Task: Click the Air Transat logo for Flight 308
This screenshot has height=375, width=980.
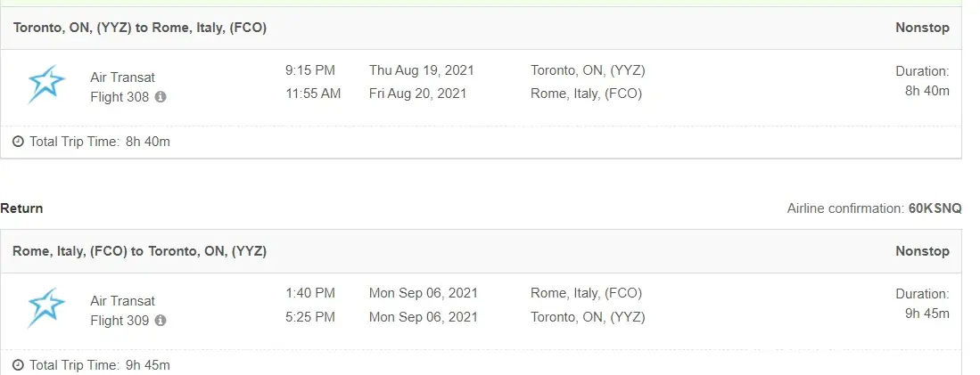Action: [x=46, y=85]
